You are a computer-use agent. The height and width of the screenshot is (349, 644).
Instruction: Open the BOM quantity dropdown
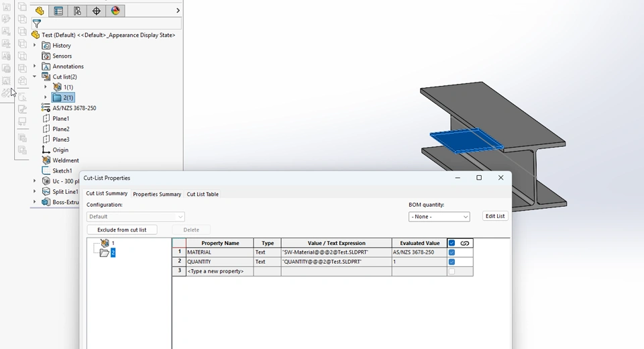(439, 217)
